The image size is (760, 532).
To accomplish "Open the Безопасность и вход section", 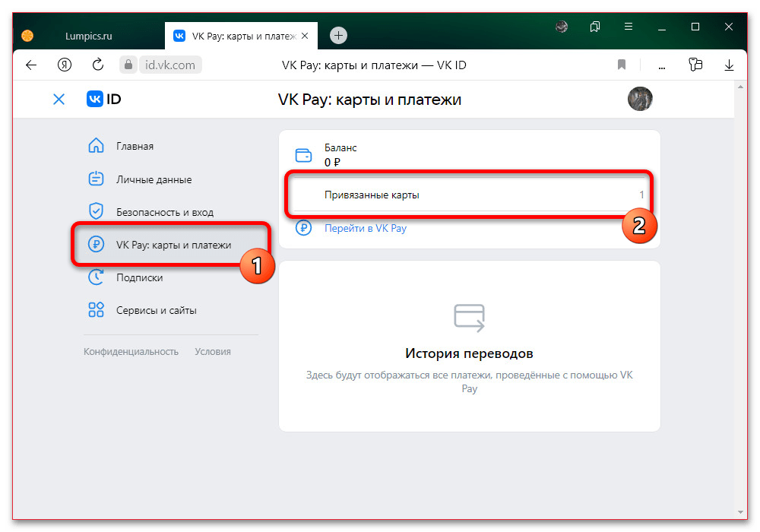I will coord(165,212).
